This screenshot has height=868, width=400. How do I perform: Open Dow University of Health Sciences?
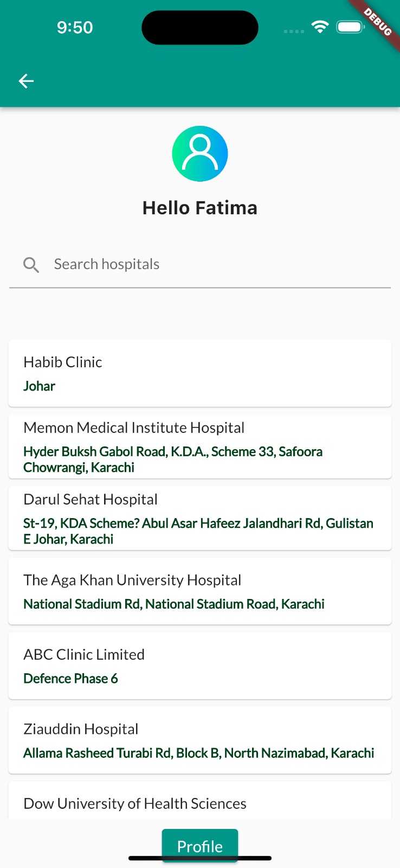click(x=200, y=803)
